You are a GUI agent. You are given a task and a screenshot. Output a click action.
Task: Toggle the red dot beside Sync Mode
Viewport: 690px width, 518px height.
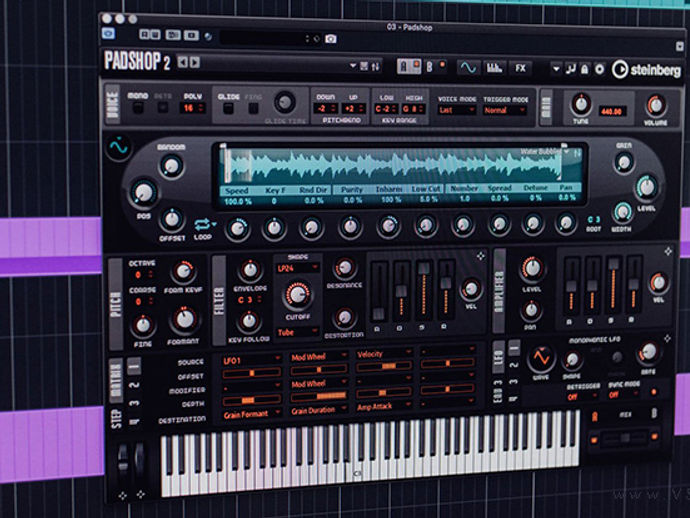click(654, 392)
